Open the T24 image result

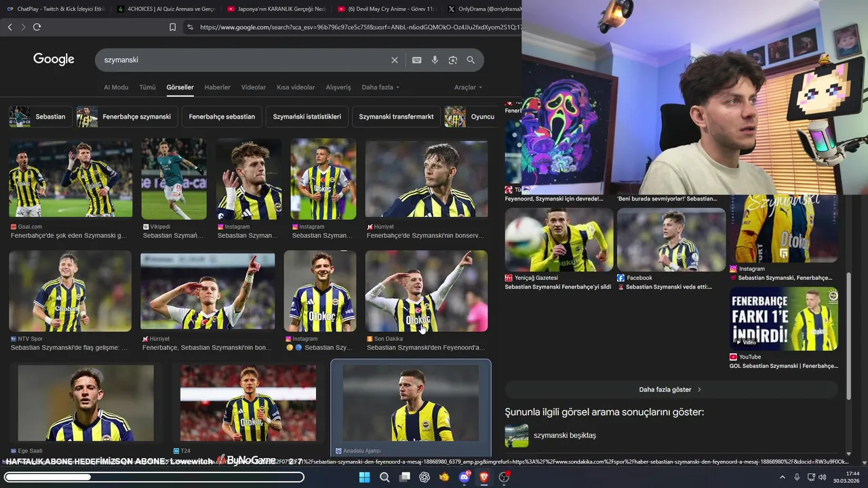[248, 403]
